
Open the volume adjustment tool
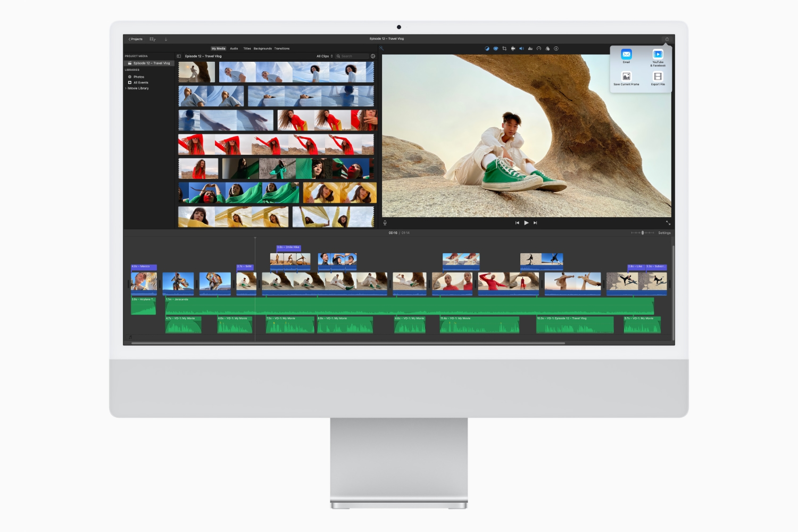click(x=521, y=48)
